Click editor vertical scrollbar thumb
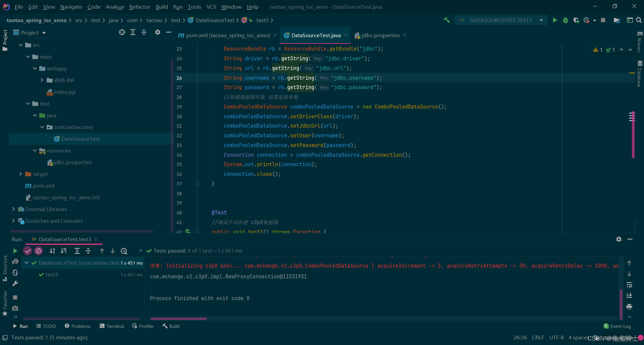Viewport: 644px width, 345px height. [x=633, y=134]
